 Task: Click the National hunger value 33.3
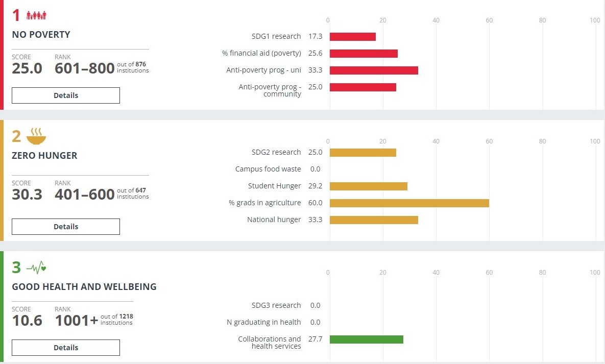317,220
